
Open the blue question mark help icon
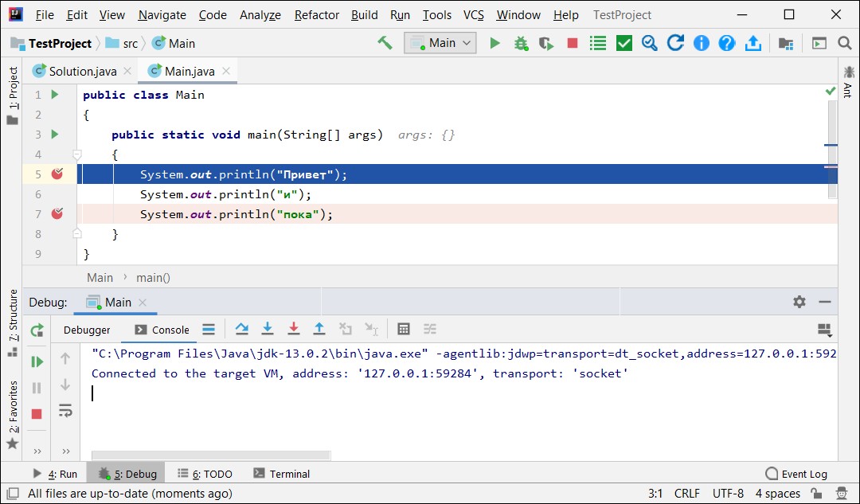(727, 43)
